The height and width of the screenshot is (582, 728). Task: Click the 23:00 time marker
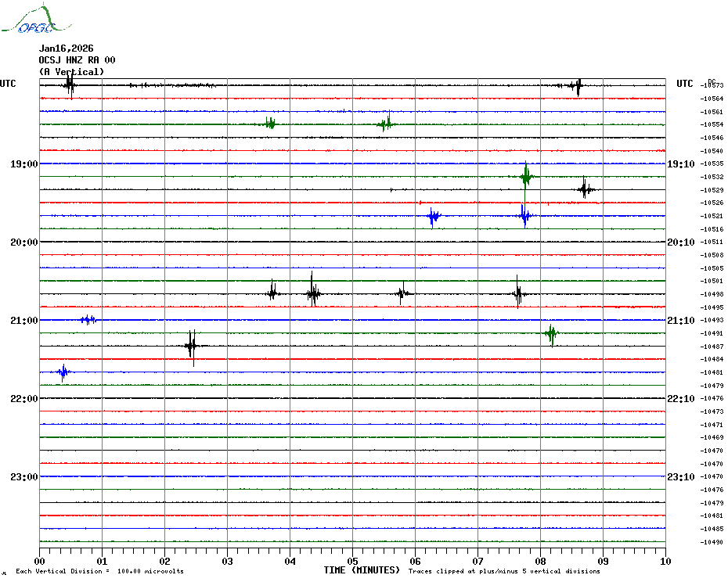tap(23, 477)
